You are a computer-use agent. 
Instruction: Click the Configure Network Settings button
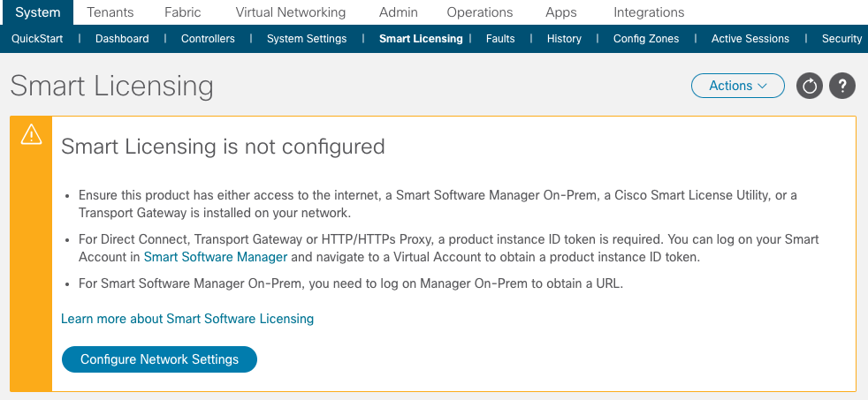pyautogui.click(x=159, y=359)
